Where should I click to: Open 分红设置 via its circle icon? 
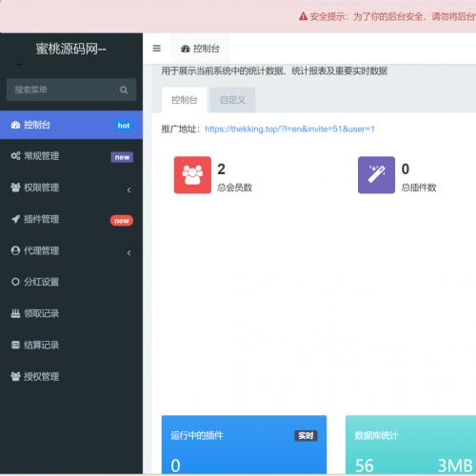click(x=15, y=282)
